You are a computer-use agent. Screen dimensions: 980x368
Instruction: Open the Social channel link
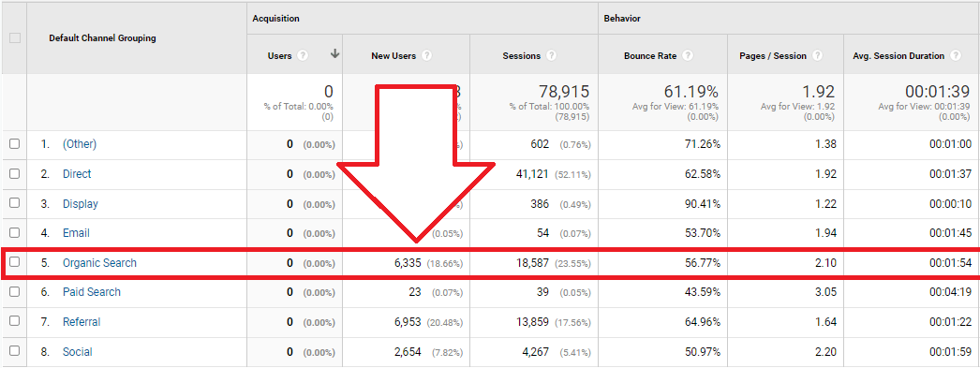(78, 352)
